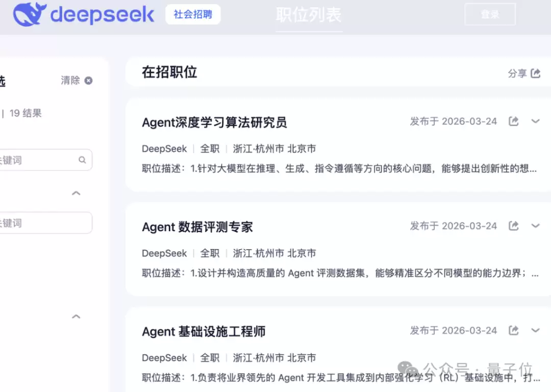
Task: Click the share icon on Agent 数据评测专家 job
Action: [x=513, y=226]
